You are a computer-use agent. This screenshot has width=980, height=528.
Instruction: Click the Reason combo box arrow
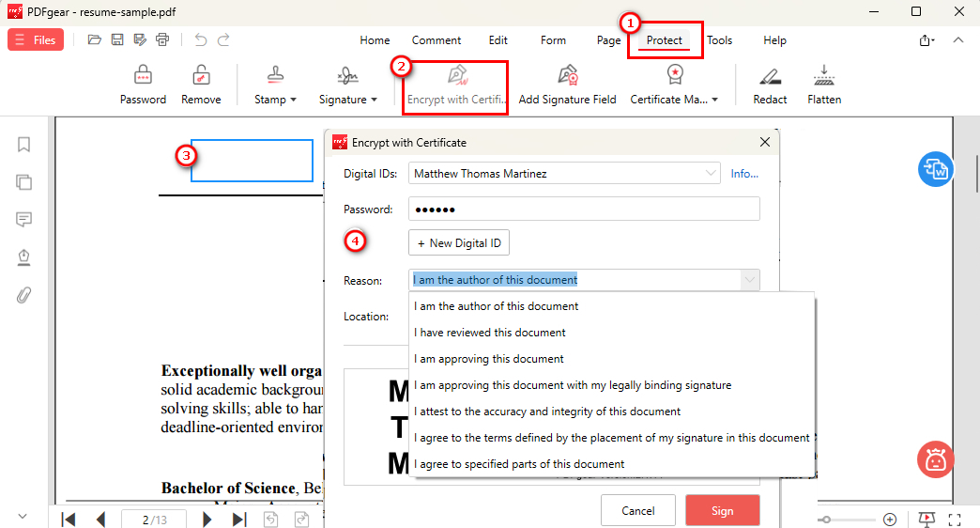pos(749,280)
